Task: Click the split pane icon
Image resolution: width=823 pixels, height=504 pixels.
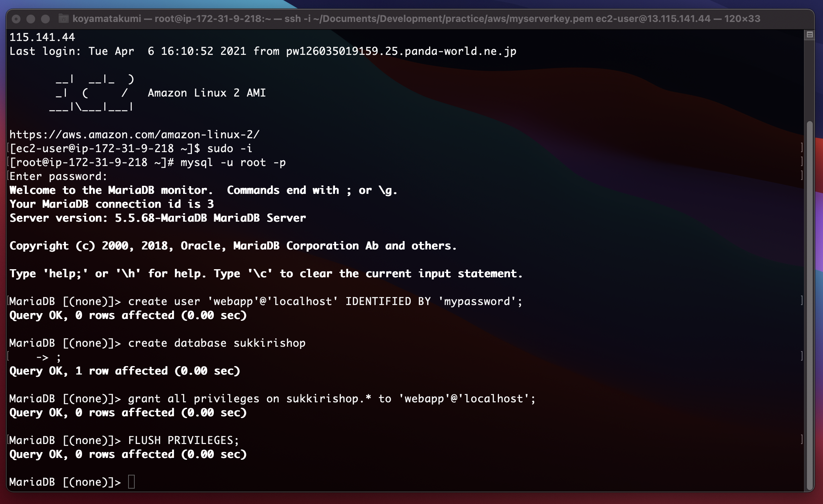Action: point(809,35)
